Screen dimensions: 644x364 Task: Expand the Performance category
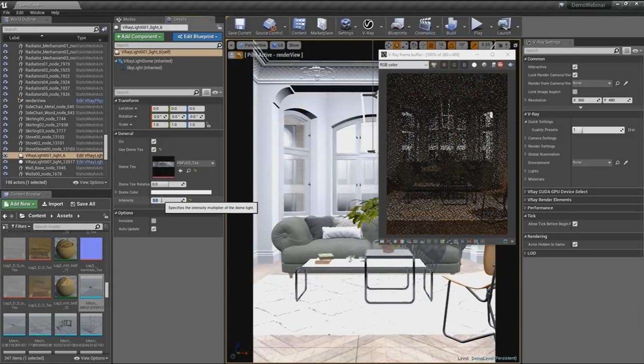(x=540, y=208)
